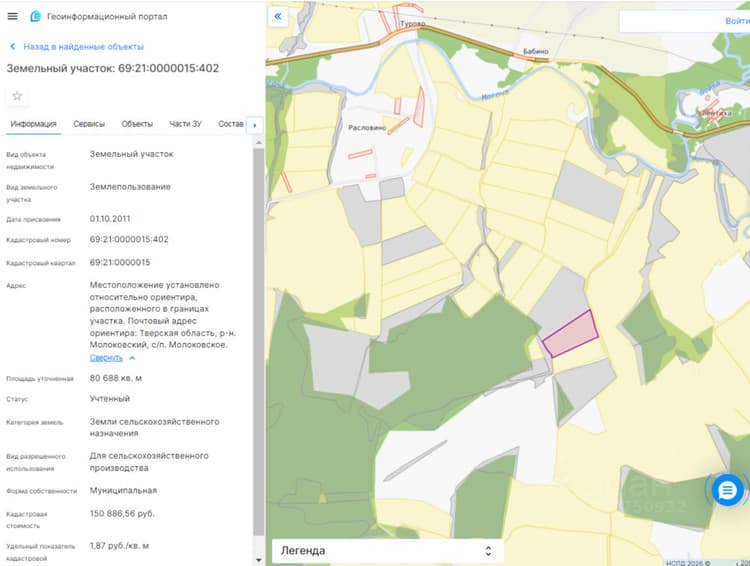750x566 pixels.
Task: Select the highlighted pink parcel on map
Action: pos(571,334)
